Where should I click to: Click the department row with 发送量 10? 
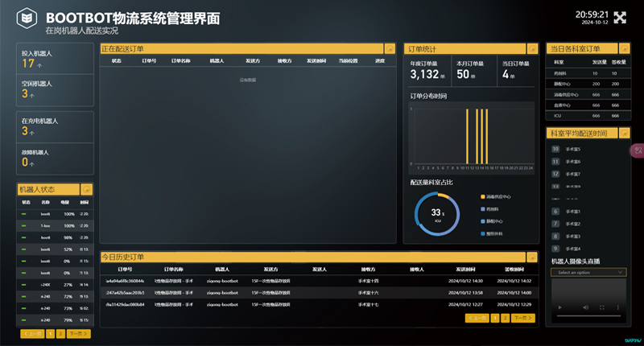click(588, 73)
